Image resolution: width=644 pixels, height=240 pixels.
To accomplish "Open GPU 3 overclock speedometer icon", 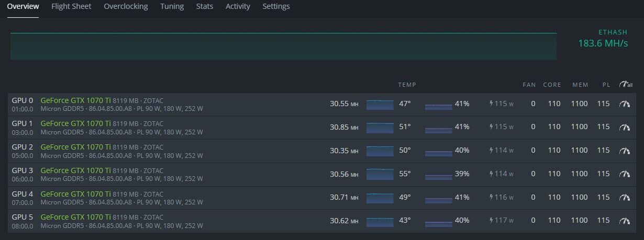I will coord(624,174).
